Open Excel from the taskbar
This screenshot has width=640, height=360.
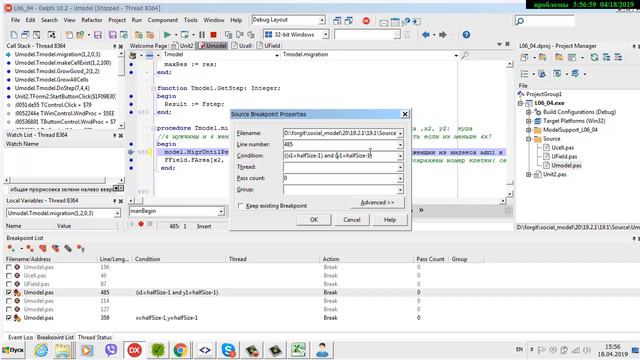[298, 350]
